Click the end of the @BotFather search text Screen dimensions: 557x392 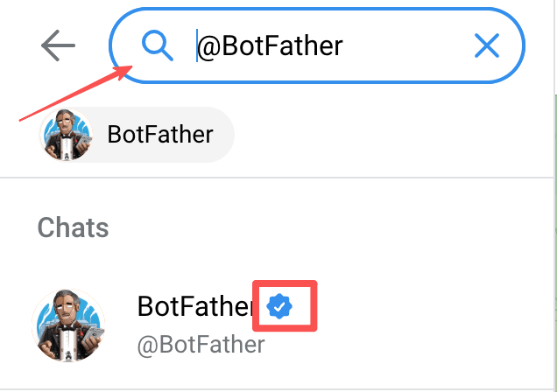click(x=342, y=45)
